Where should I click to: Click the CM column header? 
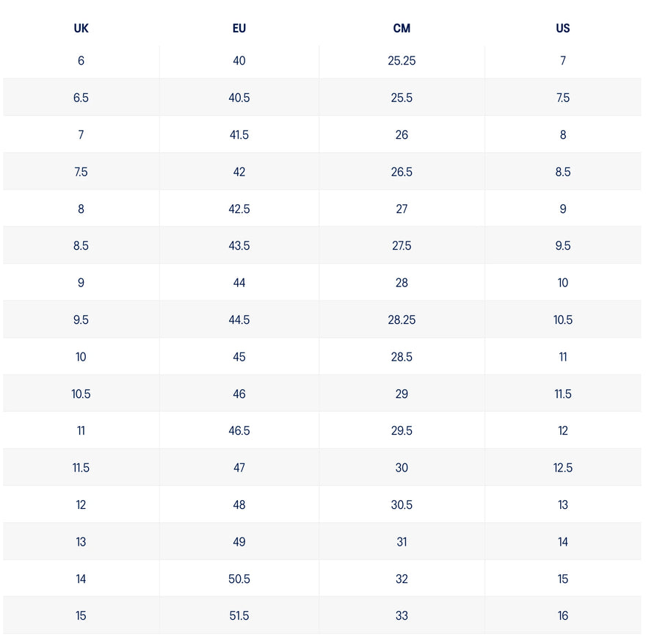[x=402, y=29]
